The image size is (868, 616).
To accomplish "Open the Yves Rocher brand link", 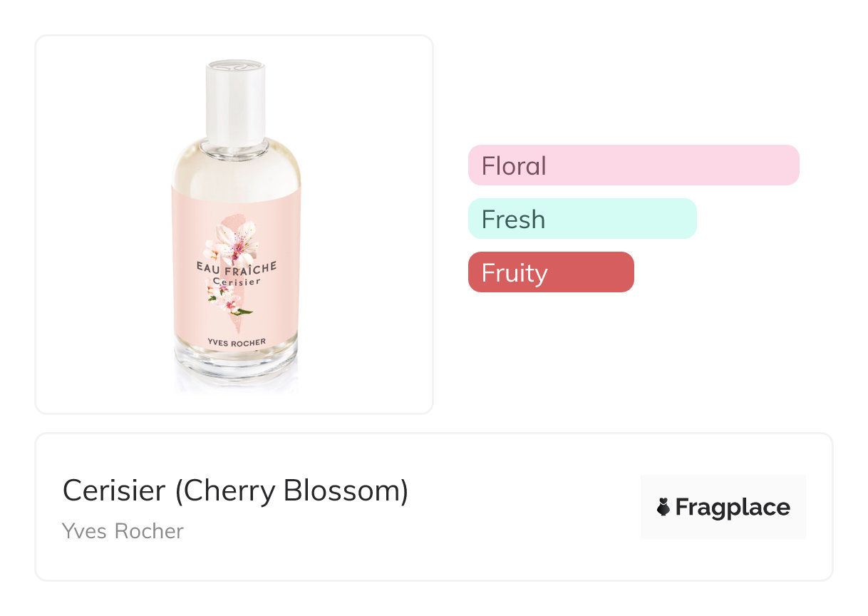I will 123,531.
